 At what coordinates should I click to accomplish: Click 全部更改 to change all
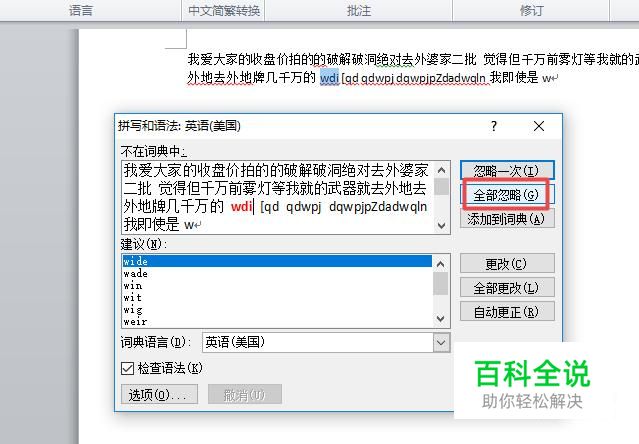507,288
